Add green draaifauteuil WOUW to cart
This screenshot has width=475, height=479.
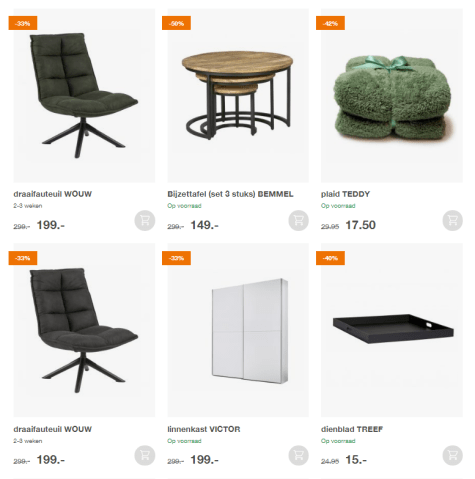(145, 220)
